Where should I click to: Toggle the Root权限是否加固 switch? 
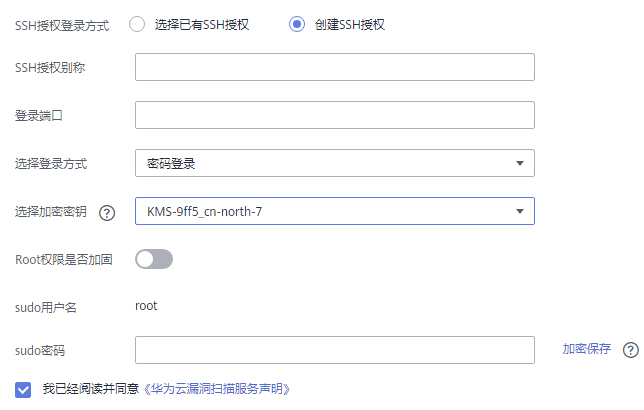pos(154,260)
